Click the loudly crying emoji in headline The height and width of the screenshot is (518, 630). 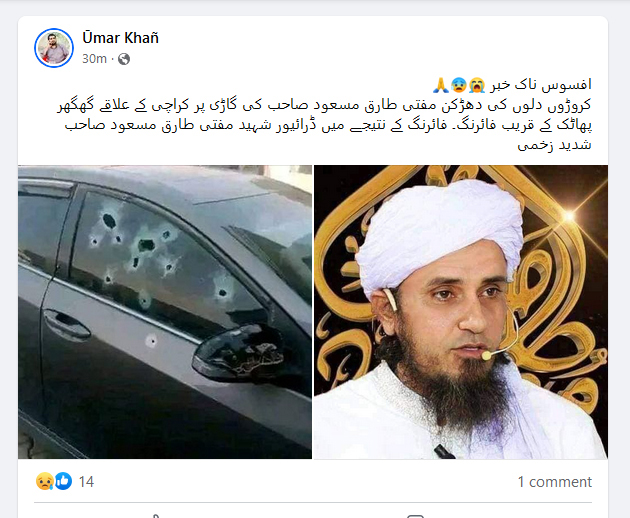[477, 85]
